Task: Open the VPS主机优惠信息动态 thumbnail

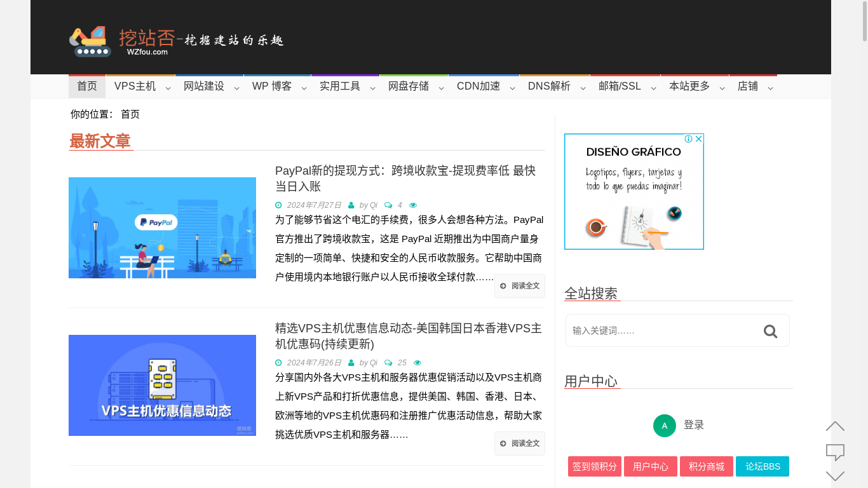Action: pyautogui.click(x=162, y=385)
